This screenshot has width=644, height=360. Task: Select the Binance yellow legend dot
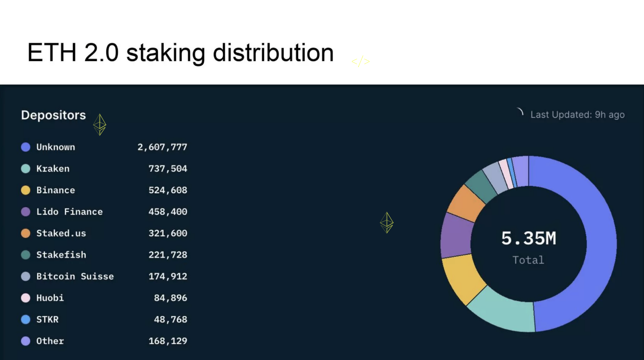click(x=26, y=190)
